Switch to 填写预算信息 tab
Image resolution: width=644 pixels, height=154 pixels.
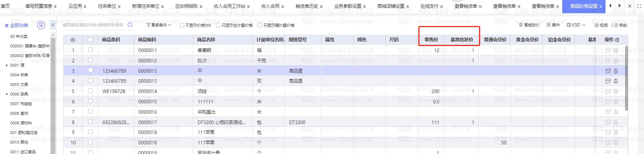(39, 6)
